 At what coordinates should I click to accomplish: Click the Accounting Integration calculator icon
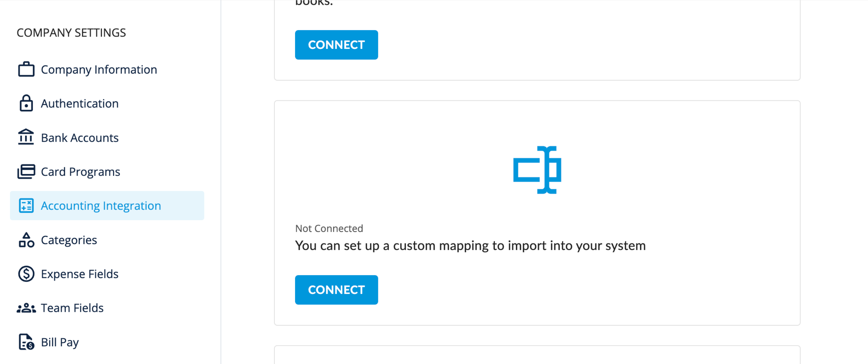pyautogui.click(x=26, y=206)
